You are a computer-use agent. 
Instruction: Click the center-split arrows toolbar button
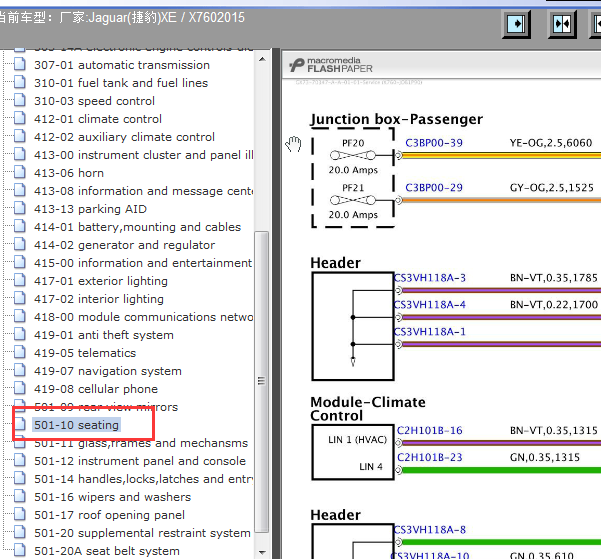(562, 24)
